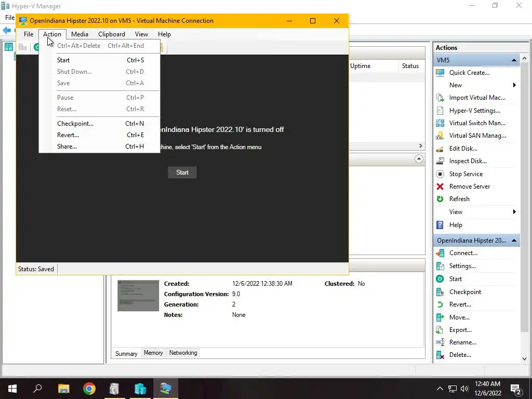Viewport: 532px width, 399px height.
Task: Click the Edit Disk icon
Action: click(440, 149)
